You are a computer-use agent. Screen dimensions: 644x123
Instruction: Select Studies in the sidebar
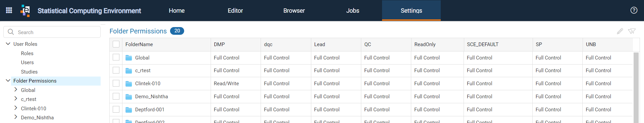coord(29,72)
